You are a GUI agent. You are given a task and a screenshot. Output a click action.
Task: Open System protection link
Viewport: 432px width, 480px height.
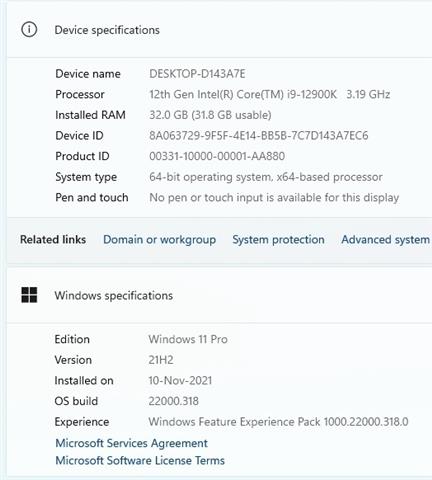278,240
